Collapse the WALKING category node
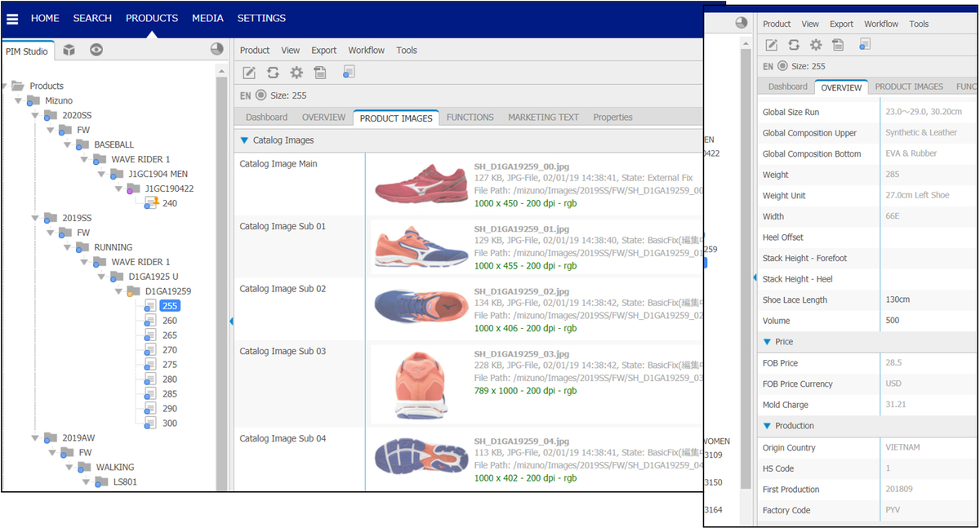Image resolution: width=980 pixels, height=528 pixels. [x=68, y=468]
